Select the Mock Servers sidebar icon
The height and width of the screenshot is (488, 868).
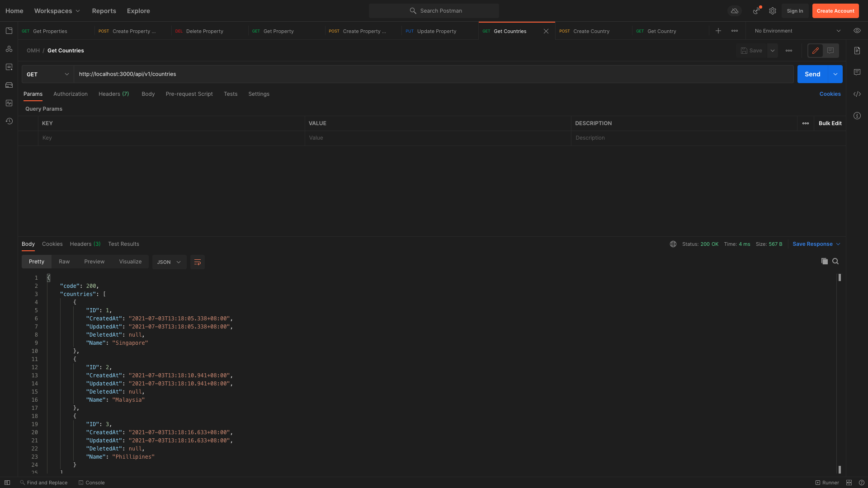tap(9, 85)
